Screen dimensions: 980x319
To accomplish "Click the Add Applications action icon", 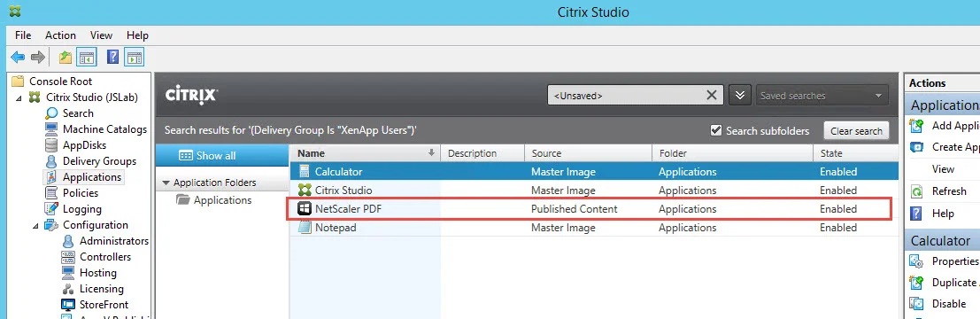I will click(916, 126).
